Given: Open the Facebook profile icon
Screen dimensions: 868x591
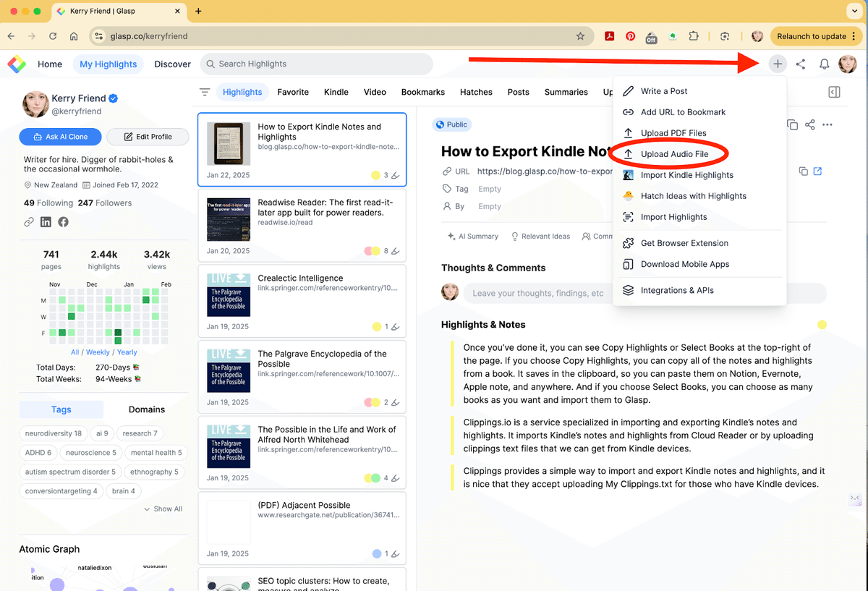Looking at the screenshot, I should tap(63, 222).
